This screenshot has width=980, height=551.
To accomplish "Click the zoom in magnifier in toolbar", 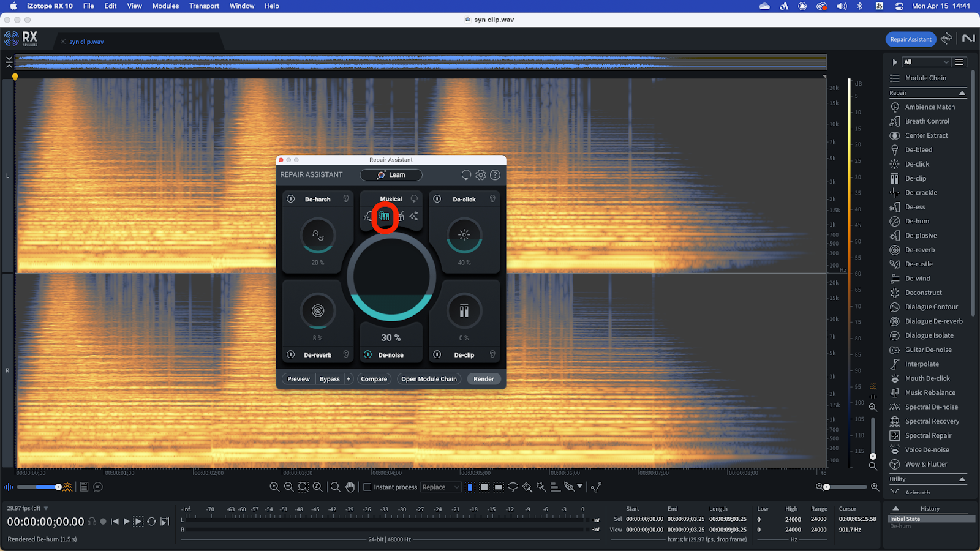I will [x=274, y=487].
